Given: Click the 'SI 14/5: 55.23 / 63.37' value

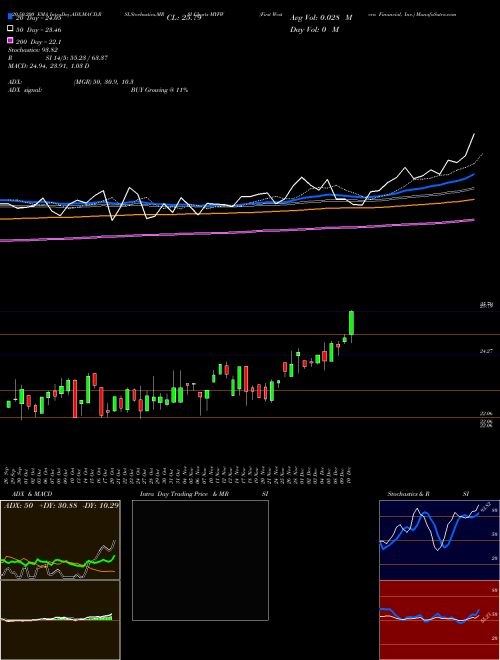Looking at the screenshot, I should click(x=77, y=58).
